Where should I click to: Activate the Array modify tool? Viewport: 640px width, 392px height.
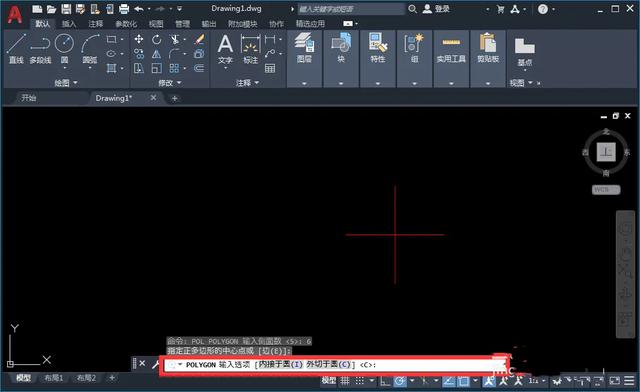pyautogui.click(x=174, y=68)
